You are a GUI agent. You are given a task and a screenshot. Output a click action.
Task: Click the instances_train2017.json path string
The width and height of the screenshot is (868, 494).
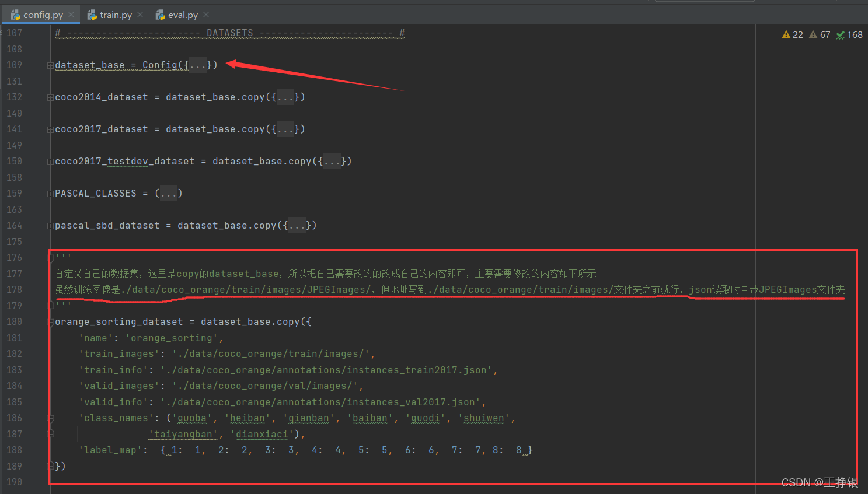pos(326,370)
